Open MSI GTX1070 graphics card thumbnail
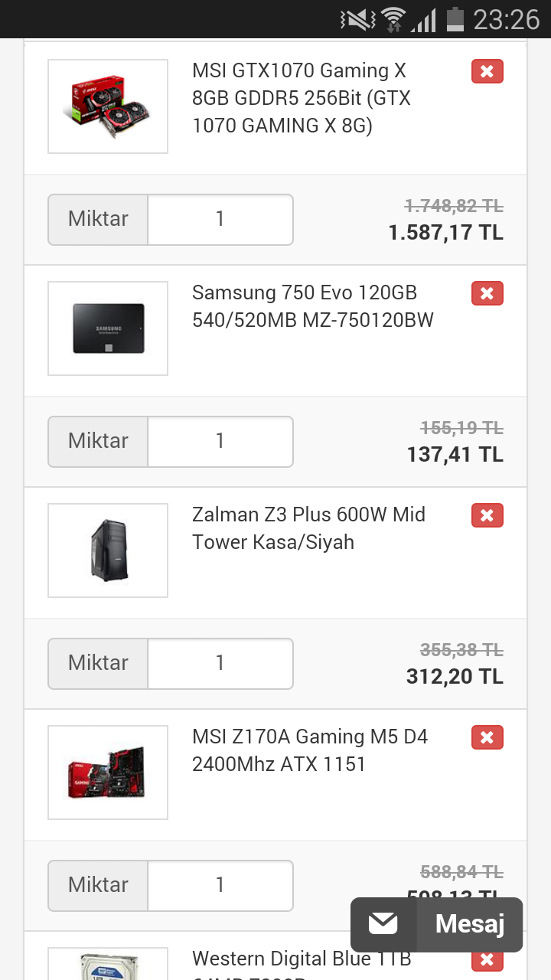551x980 pixels. 108,106
